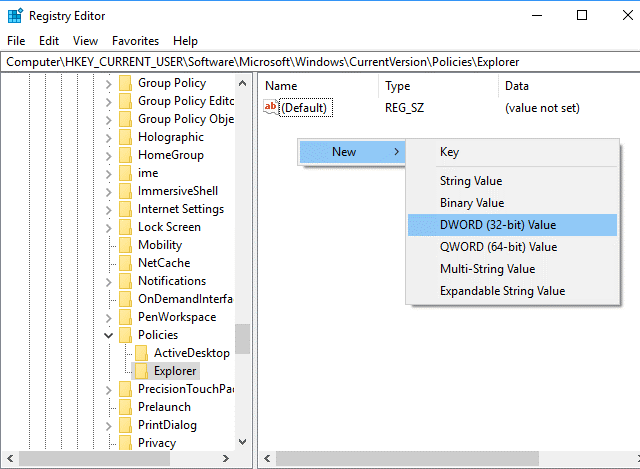Expand the Group Policy tree node
Screen dimensions: 640x469
(109, 84)
